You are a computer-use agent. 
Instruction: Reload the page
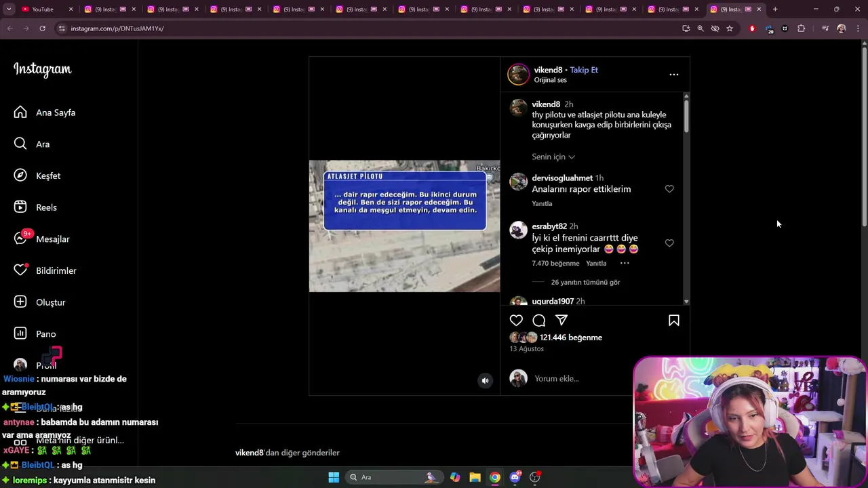pos(42,28)
